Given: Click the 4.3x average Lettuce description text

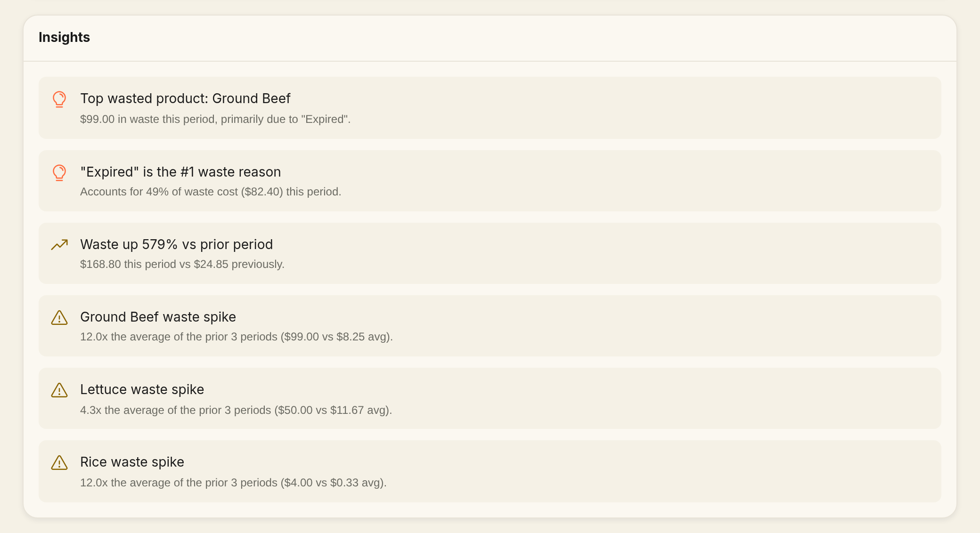Looking at the screenshot, I should [236, 410].
